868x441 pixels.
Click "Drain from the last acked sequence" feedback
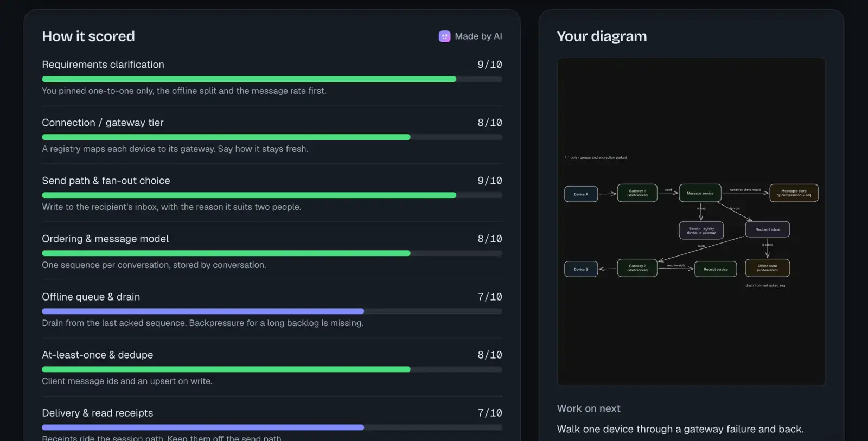202,323
